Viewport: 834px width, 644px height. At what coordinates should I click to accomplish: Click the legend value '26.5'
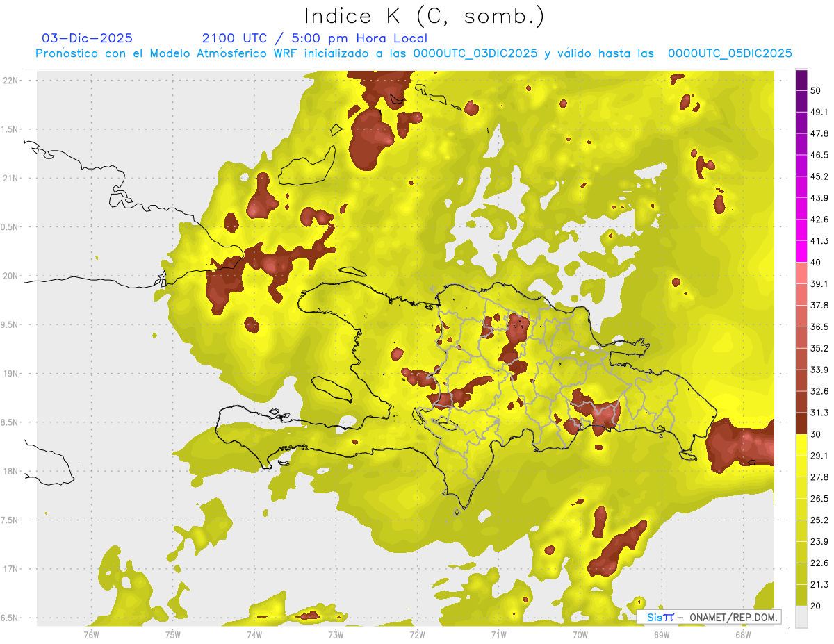click(819, 499)
